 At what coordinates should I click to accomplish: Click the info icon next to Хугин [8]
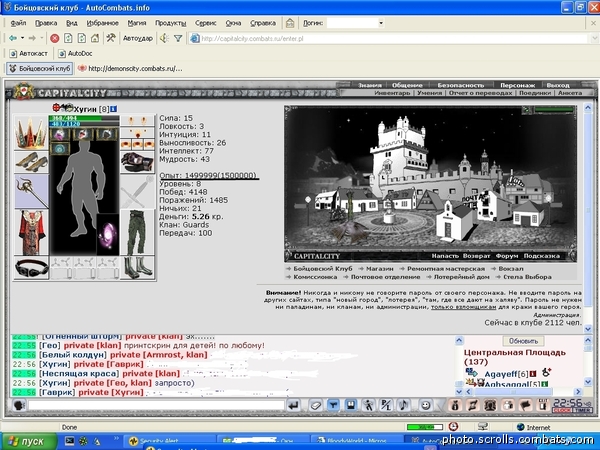pyautogui.click(x=114, y=109)
